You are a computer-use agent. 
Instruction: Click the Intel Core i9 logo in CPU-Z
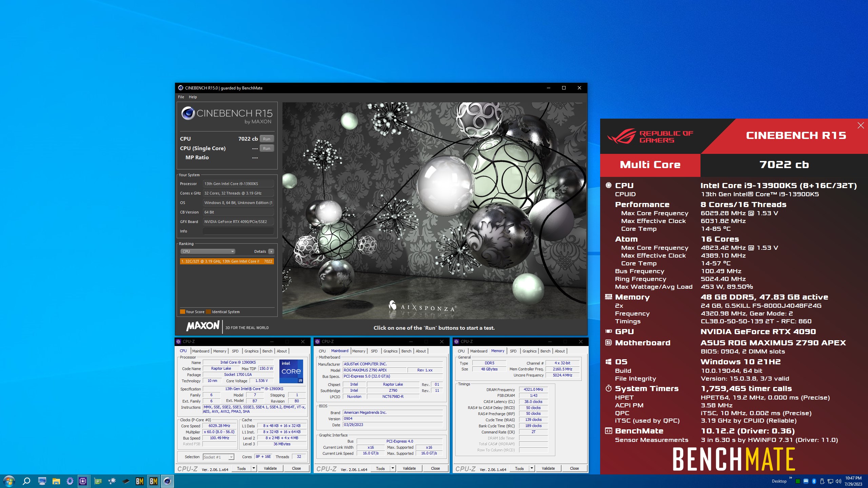click(x=291, y=371)
